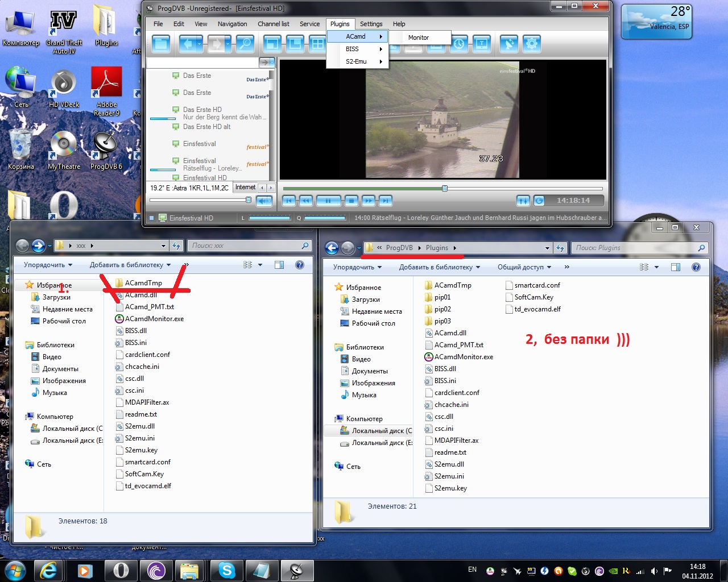Click the playback seek slider handle

(445, 188)
